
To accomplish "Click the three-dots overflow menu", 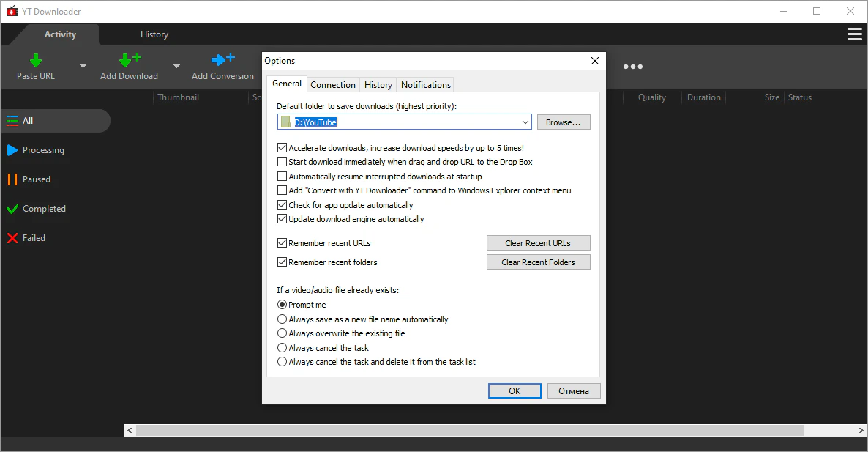I will 632,67.
